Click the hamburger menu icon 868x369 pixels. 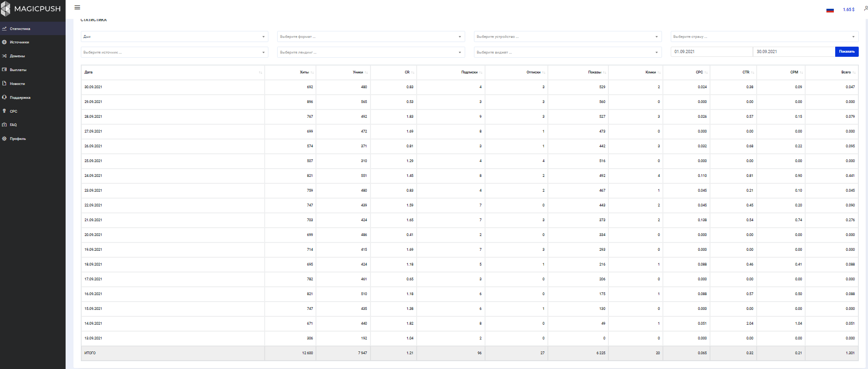coord(77,8)
